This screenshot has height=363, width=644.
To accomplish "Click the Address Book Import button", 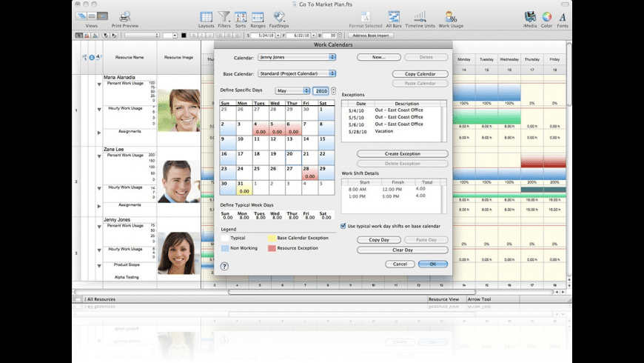I will [370, 36].
